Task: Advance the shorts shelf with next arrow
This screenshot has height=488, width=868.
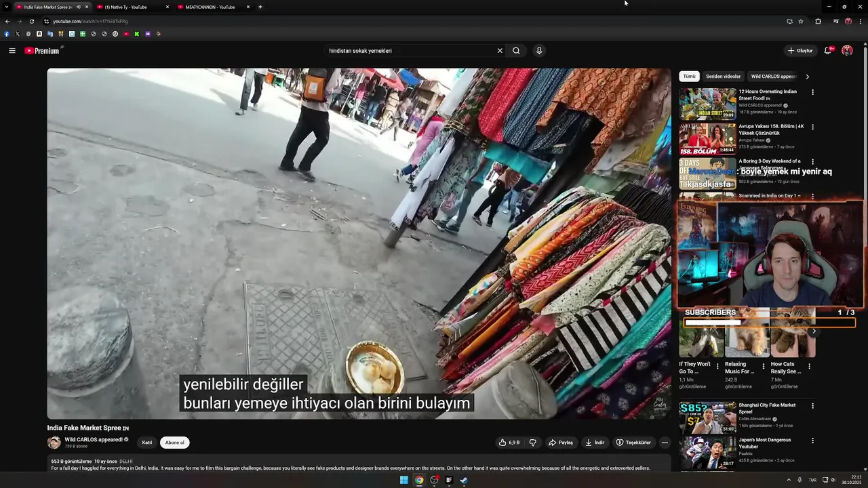Action: click(x=814, y=331)
